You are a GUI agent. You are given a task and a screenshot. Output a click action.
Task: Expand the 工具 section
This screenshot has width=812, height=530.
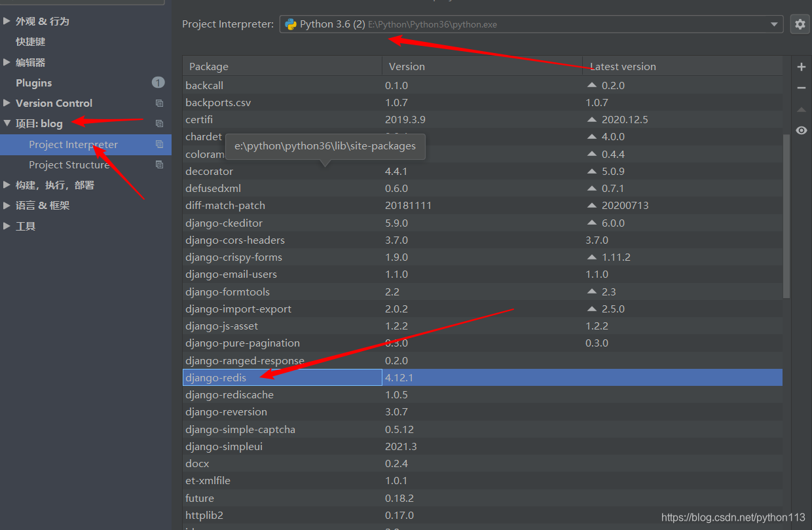(7, 226)
